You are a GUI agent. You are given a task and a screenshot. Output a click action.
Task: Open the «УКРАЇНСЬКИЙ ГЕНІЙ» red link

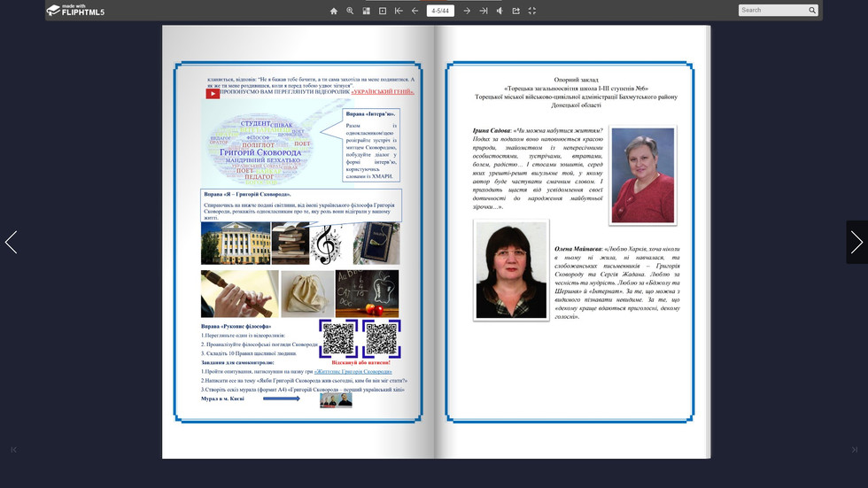pyautogui.click(x=383, y=92)
